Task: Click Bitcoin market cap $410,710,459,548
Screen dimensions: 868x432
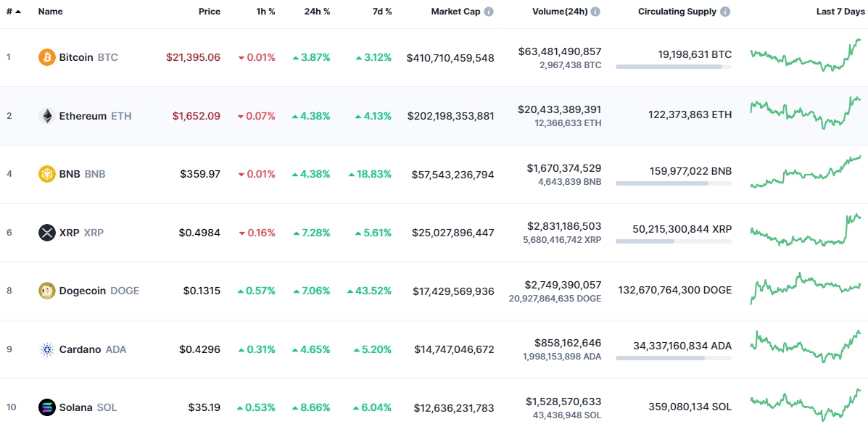Action: pos(450,57)
